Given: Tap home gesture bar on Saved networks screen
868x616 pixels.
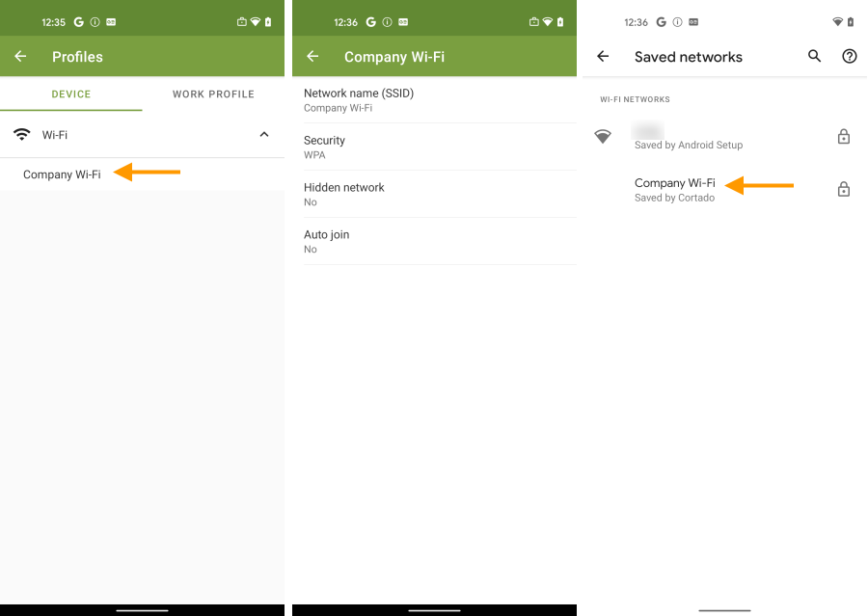Looking at the screenshot, I should click(x=724, y=610).
